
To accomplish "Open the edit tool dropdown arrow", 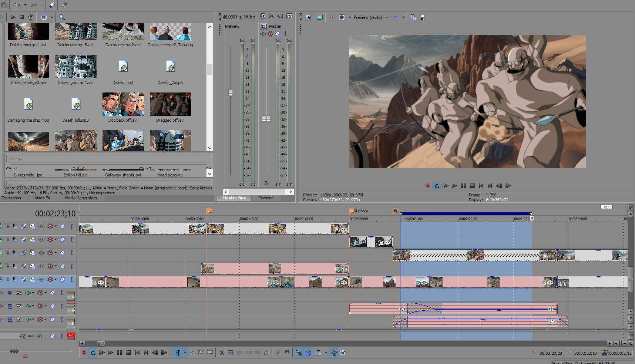I will pyautogui.click(x=185, y=353).
